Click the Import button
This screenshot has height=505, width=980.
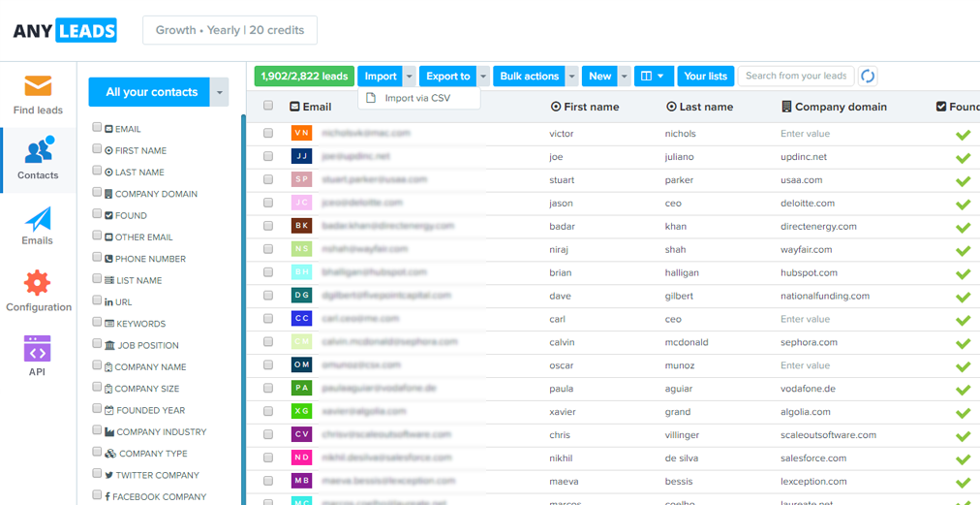[381, 77]
